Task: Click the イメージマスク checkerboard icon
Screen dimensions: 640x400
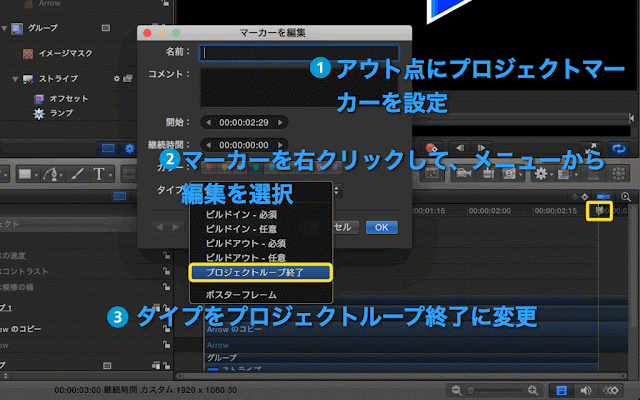Action: coord(28,53)
